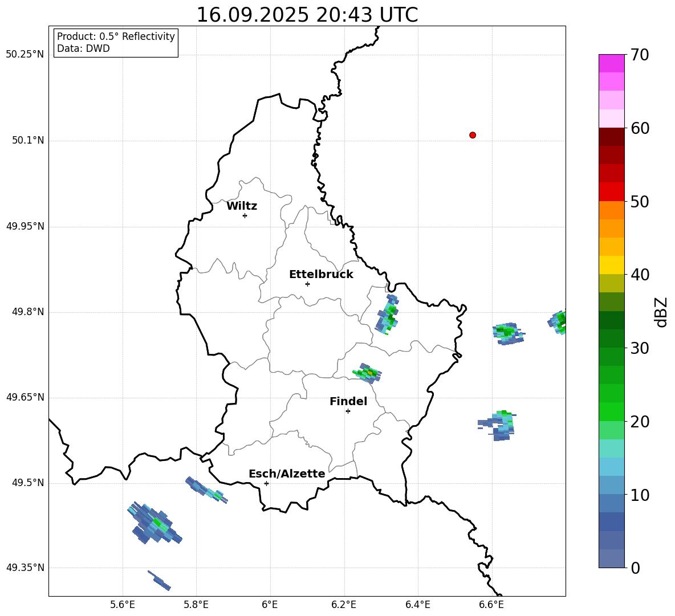Screen dimensions: 675x616
Task: Click the 49.65°N latitude label
Action: (x=25, y=397)
